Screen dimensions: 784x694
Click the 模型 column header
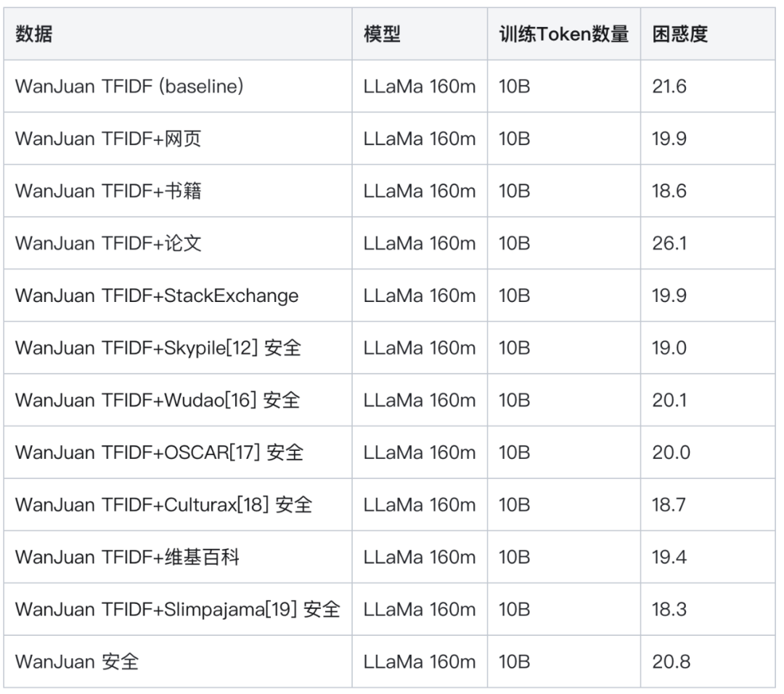(382, 34)
